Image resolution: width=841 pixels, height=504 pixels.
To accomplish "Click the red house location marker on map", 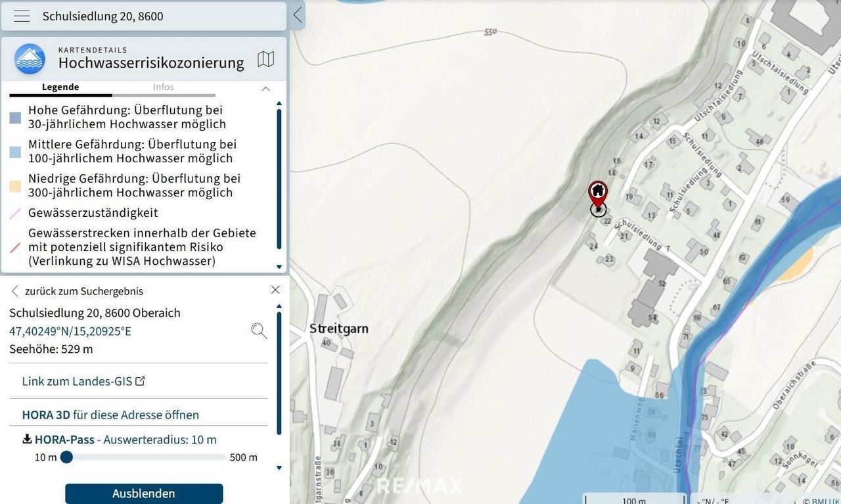I will click(597, 193).
